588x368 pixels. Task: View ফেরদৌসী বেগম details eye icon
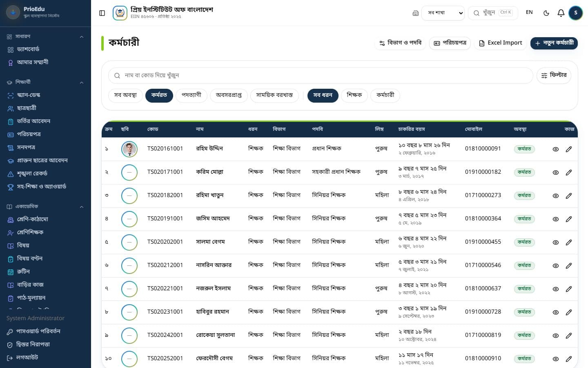tap(556, 359)
